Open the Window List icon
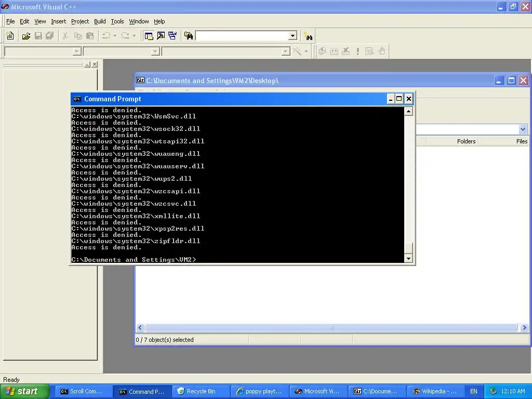Image resolution: width=532 pixels, height=399 pixels. click(x=172, y=36)
